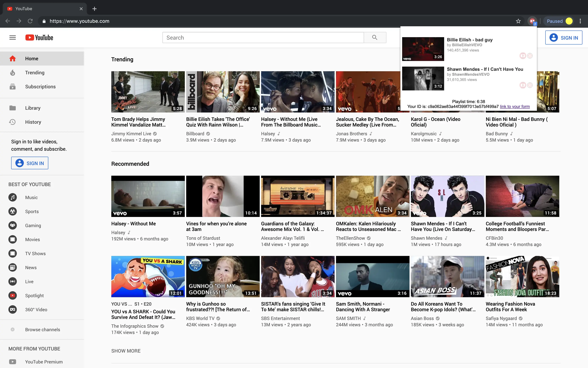Viewport: 588px width, 368px height.
Task: Open OMKalen Unseasoned Mac video thumbnail
Action: pos(373,196)
